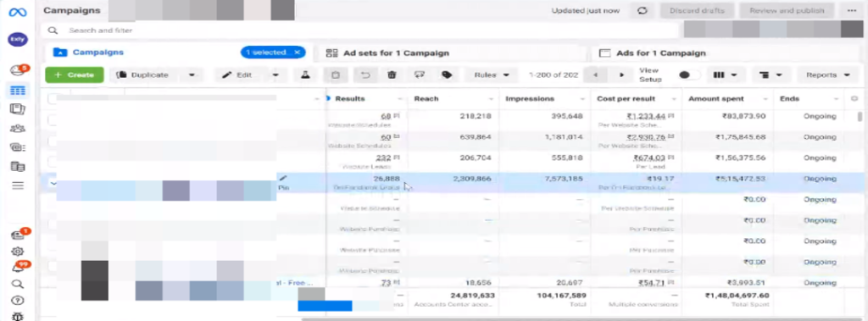Click the tag label toolbar icon
Screen dimensions: 868x321
click(446, 75)
